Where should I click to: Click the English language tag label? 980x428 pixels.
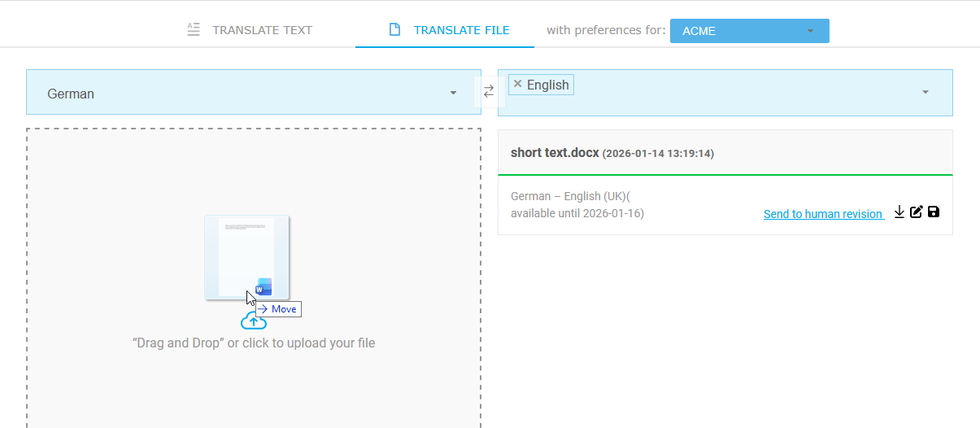click(x=547, y=85)
